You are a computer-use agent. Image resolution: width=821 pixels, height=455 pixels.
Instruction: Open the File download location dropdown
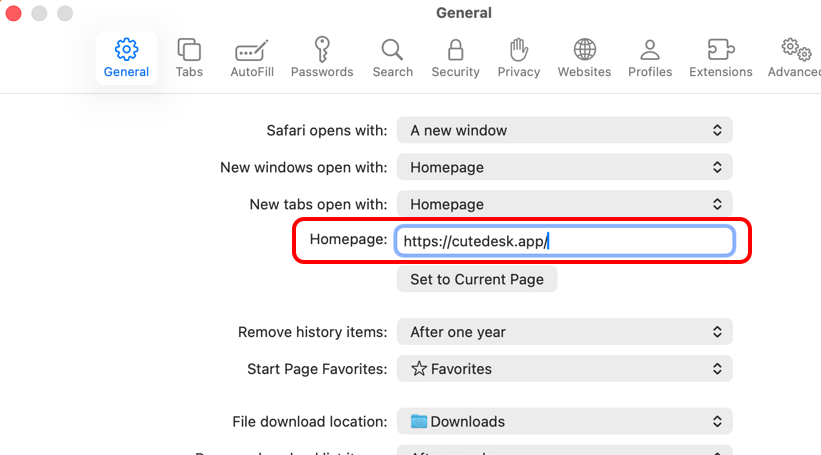click(x=564, y=422)
